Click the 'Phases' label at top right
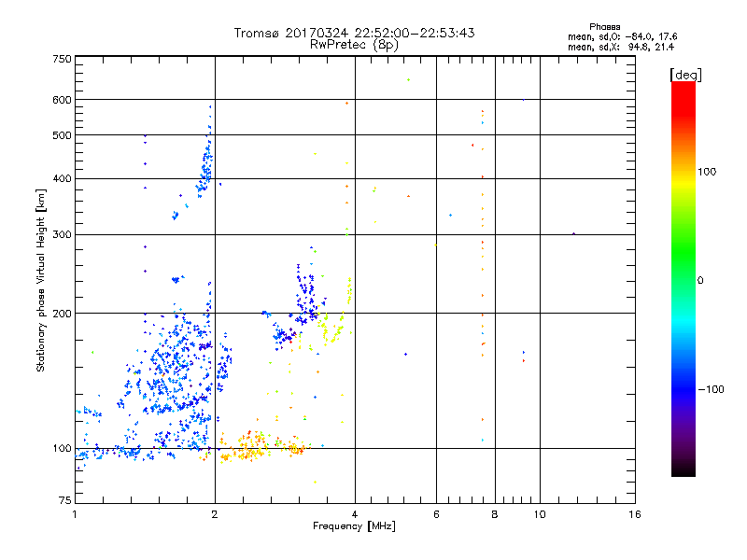This screenshot has width=747, height=560. coord(604,27)
